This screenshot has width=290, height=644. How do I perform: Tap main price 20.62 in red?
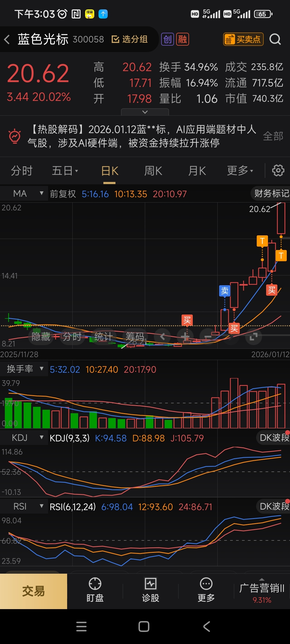click(x=38, y=73)
